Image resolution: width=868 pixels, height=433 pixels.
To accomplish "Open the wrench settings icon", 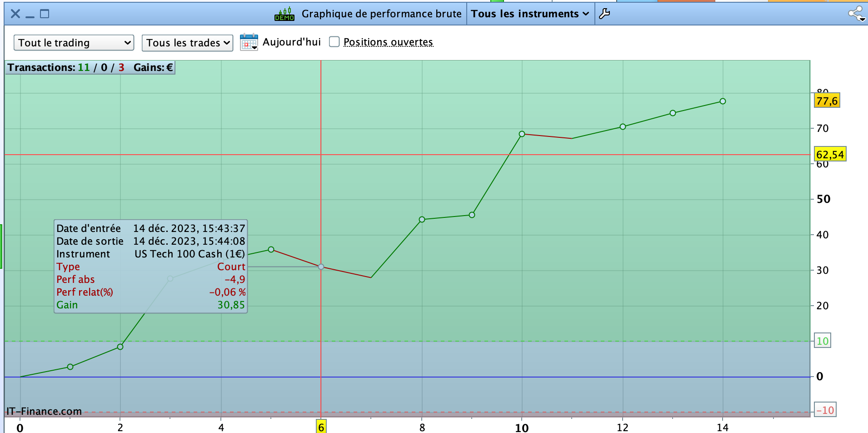I will tap(604, 14).
